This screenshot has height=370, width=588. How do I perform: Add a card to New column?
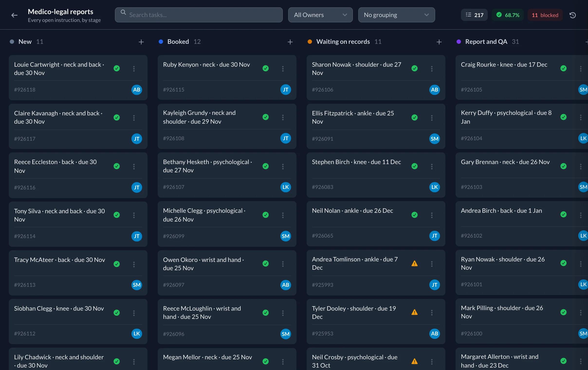coord(141,42)
